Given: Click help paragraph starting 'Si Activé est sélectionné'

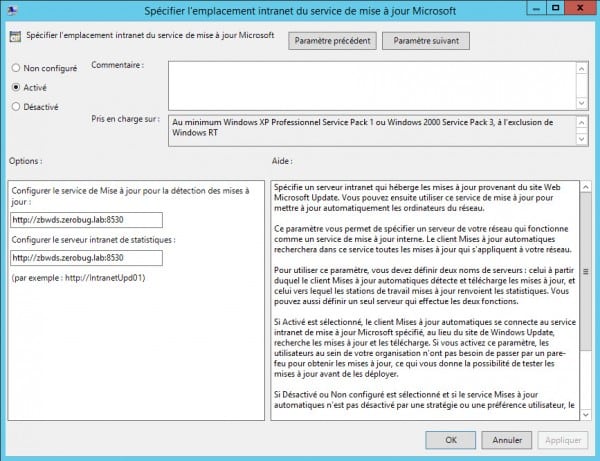Looking at the screenshot, I should (x=425, y=348).
